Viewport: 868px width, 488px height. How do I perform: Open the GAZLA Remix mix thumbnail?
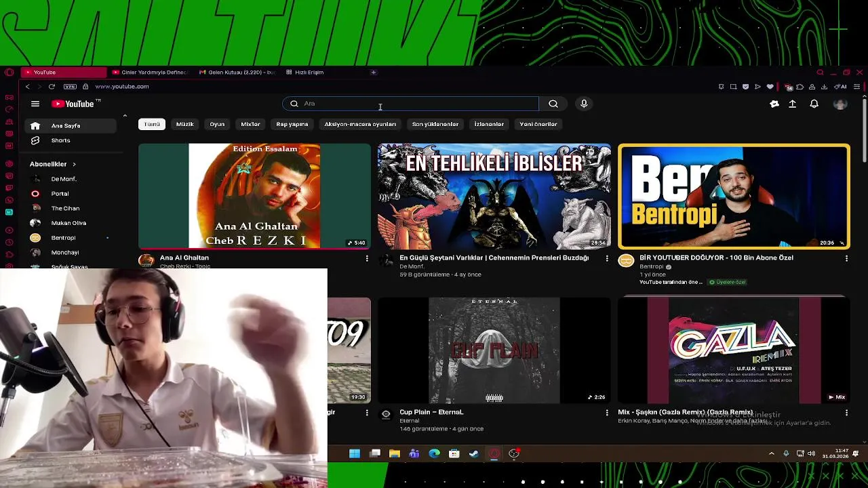734,350
